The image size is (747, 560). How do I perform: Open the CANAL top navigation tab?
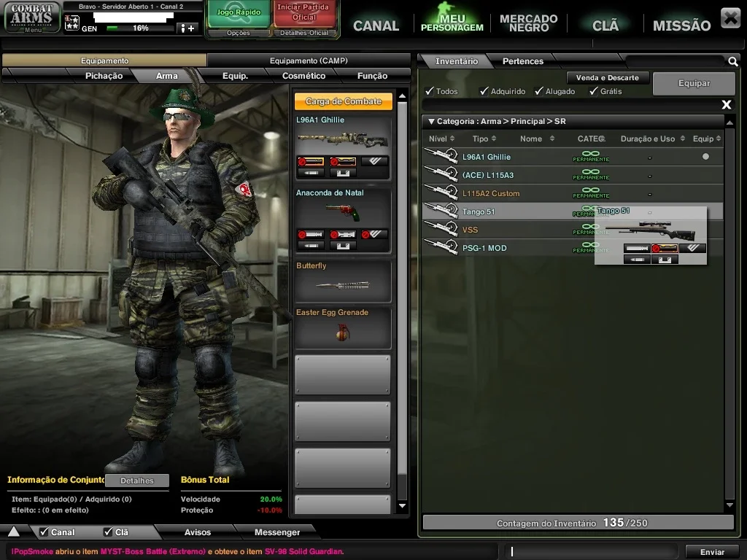click(x=376, y=26)
